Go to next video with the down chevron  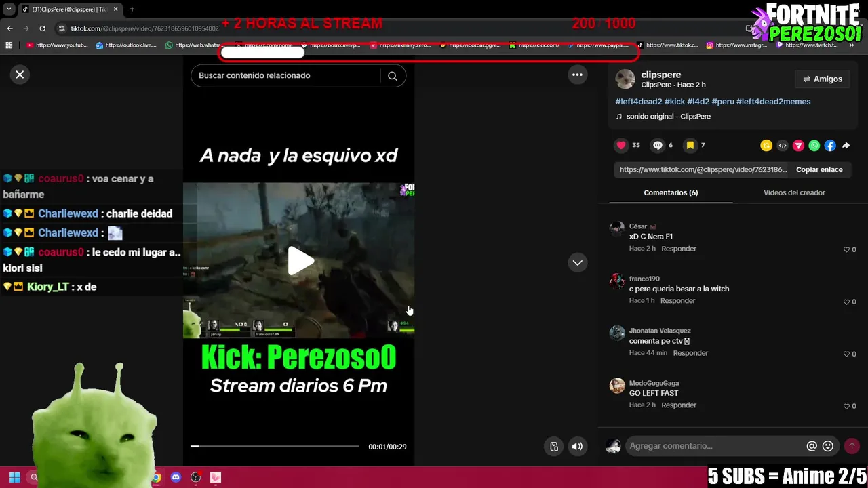tap(577, 262)
